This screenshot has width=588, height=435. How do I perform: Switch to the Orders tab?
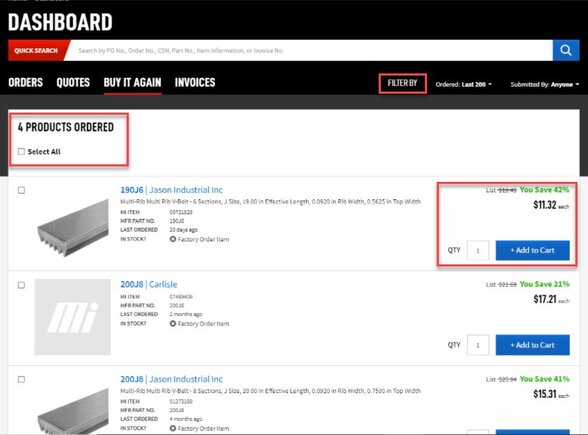tap(26, 82)
